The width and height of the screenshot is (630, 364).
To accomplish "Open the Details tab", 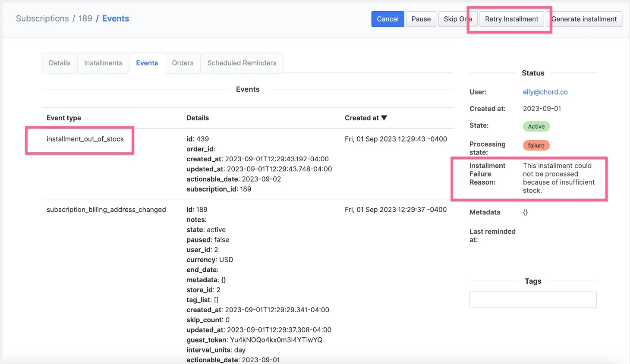I will 60,63.
